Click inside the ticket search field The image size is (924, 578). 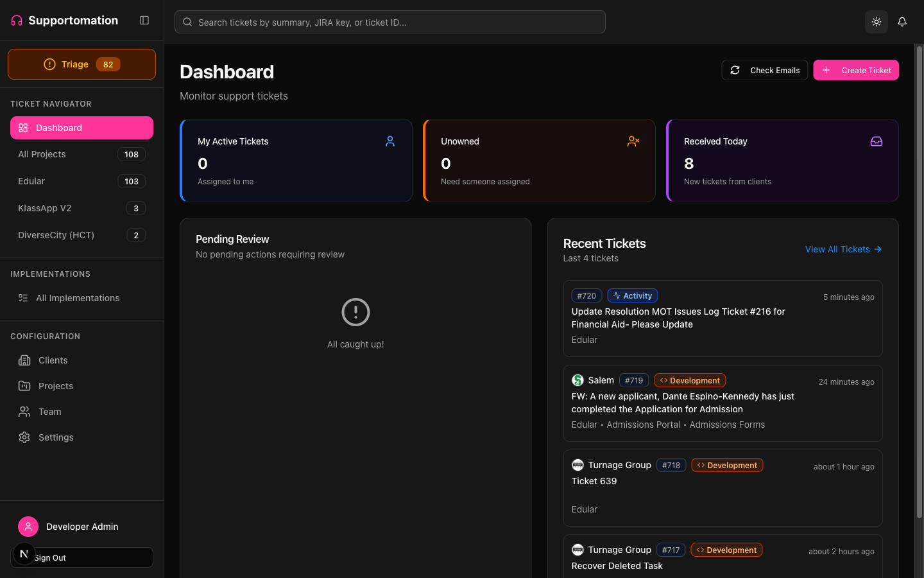point(389,21)
